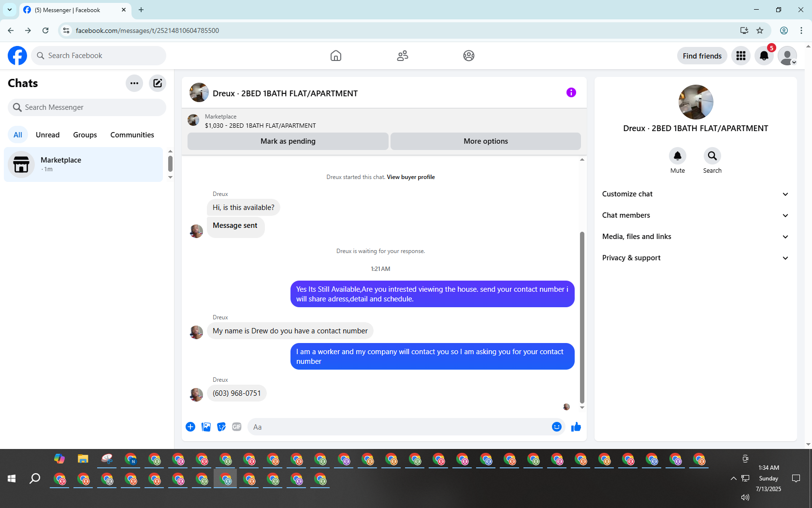Expand Media, files and links section
Viewport: 812px width, 508px height.
pos(696,237)
